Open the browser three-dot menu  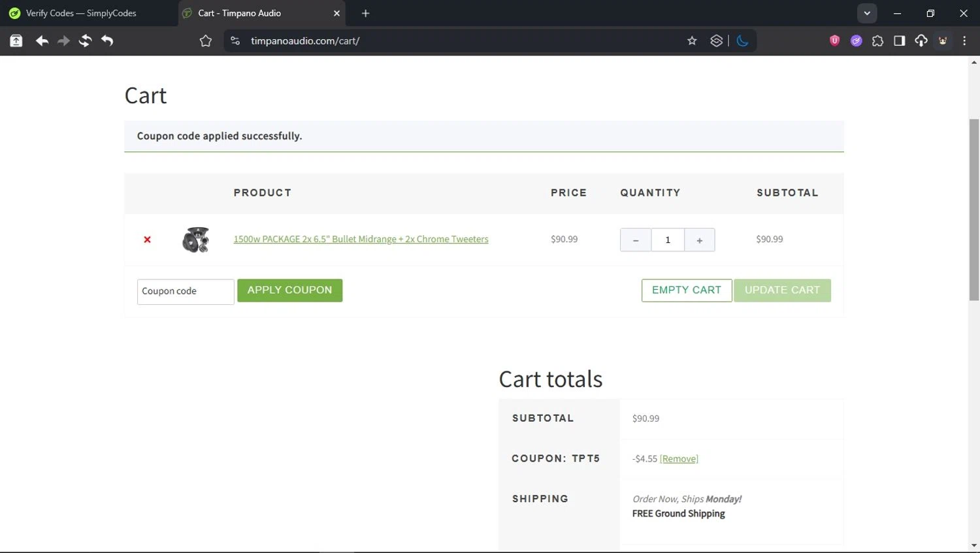964,40
